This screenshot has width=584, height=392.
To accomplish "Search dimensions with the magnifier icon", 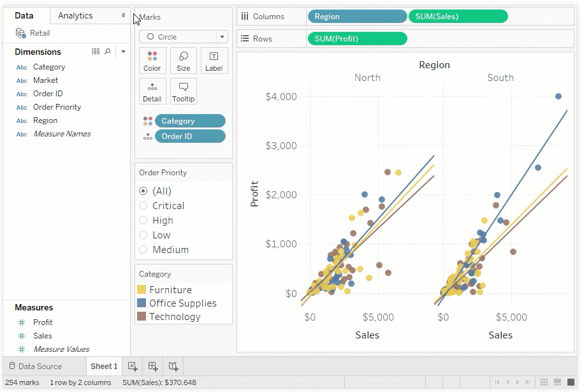I will (108, 52).
